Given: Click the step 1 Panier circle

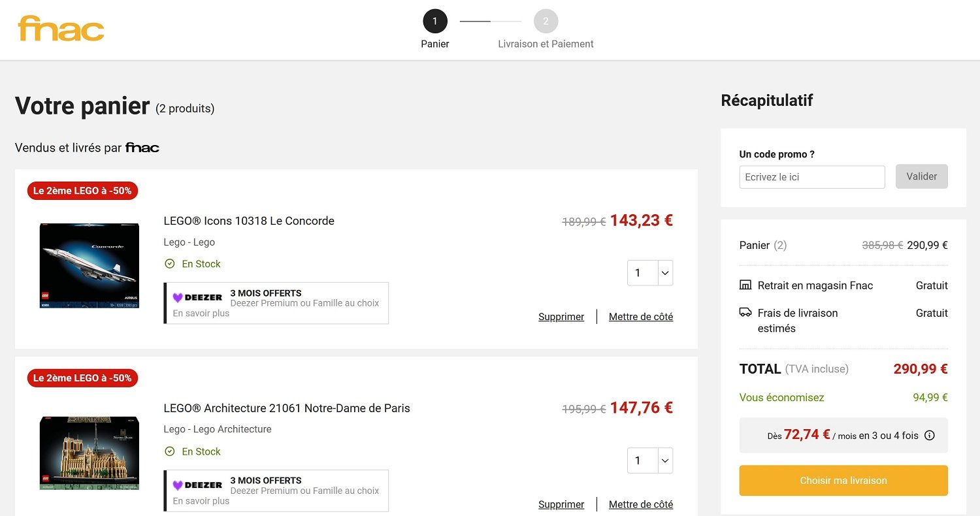Looking at the screenshot, I should coord(435,21).
